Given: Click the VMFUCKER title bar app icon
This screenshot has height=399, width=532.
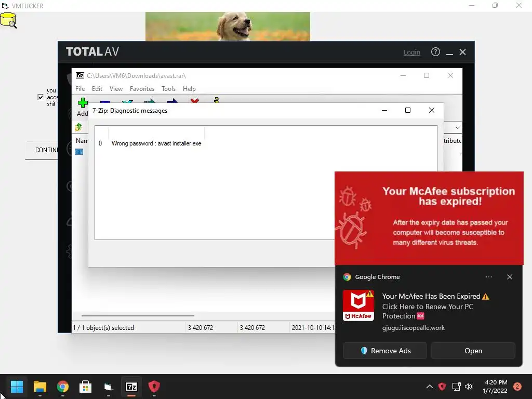Looking at the screenshot, I should pos(5,6).
